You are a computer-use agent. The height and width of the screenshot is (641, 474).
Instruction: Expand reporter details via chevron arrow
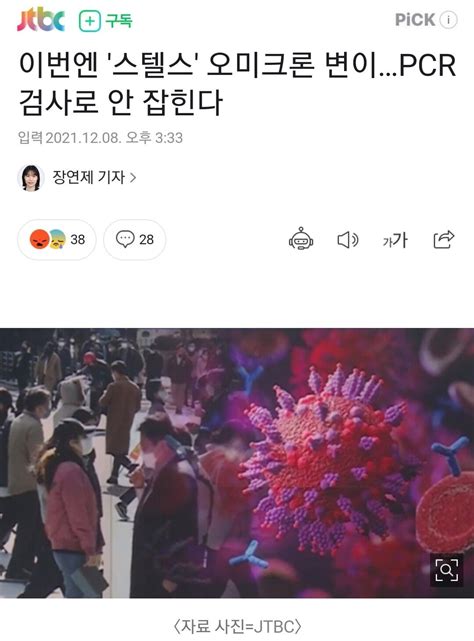133,178
